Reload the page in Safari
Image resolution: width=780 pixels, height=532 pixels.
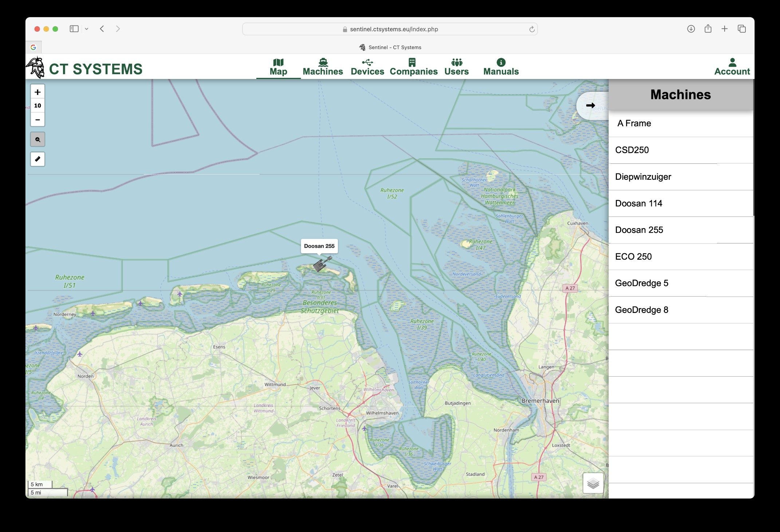coord(532,29)
